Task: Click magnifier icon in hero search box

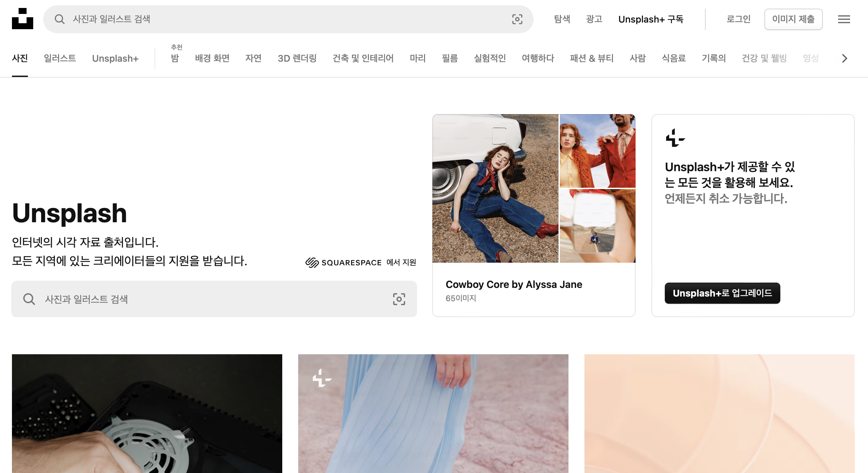Action: pyautogui.click(x=29, y=299)
